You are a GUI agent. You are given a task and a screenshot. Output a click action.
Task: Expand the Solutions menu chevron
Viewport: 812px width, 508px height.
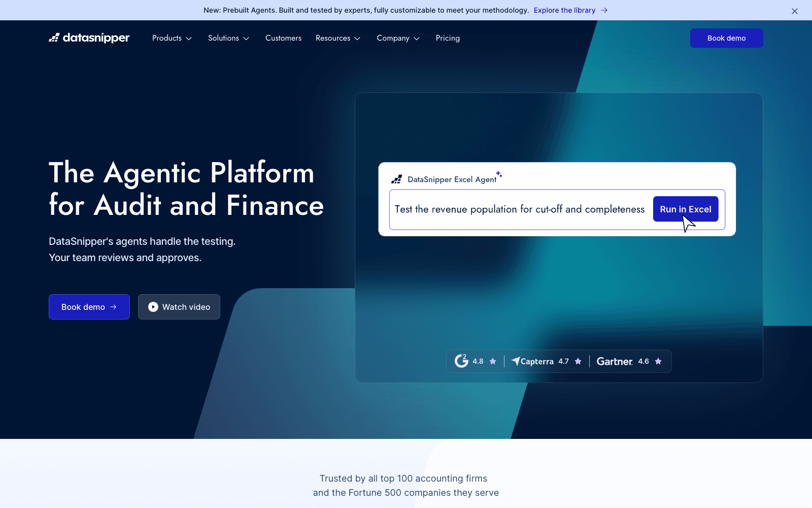246,39
